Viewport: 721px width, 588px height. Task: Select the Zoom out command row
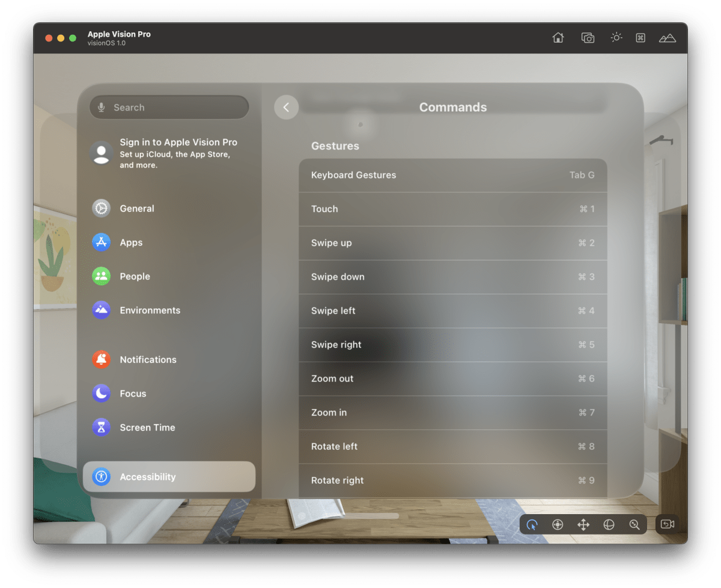(x=453, y=379)
